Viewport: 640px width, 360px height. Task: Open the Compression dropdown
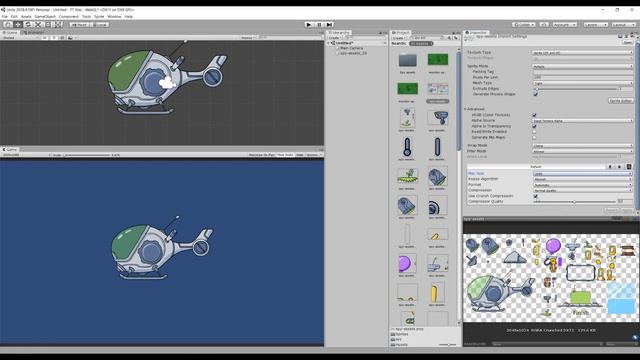pos(582,190)
